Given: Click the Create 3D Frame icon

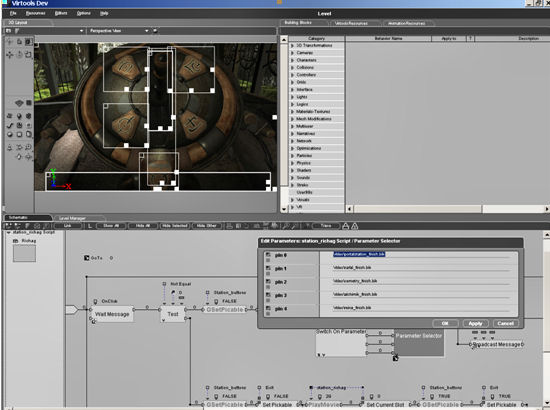Looking at the screenshot, I should tap(28, 116).
